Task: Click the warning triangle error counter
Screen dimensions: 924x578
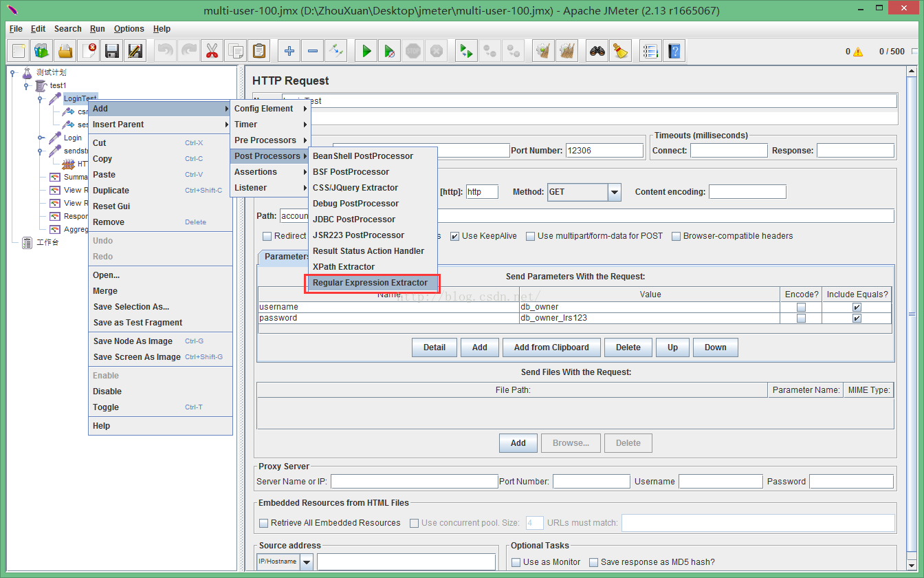Action: click(858, 52)
